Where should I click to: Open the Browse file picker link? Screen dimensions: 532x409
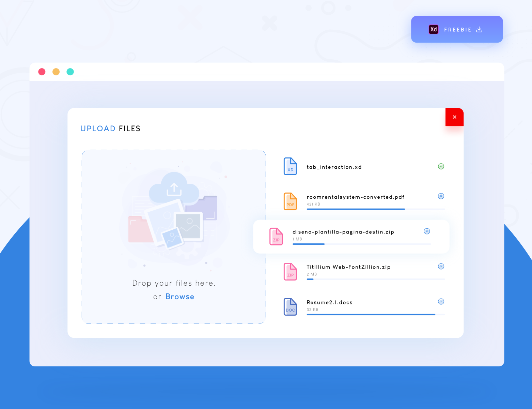(x=180, y=297)
